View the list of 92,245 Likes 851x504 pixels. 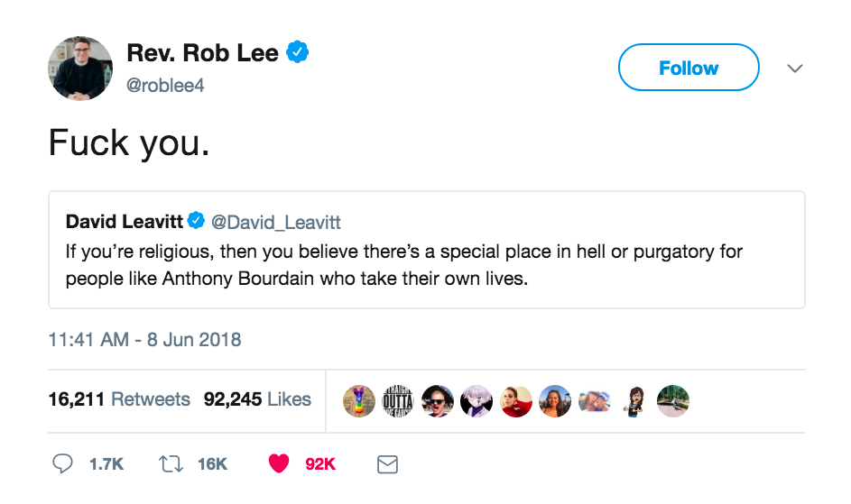pyautogui.click(x=257, y=399)
